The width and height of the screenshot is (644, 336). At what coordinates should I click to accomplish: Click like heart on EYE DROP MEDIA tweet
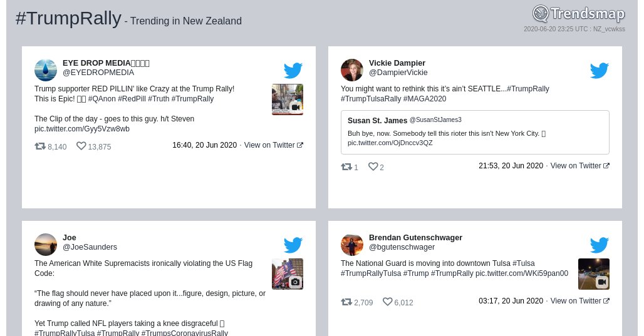pyautogui.click(x=81, y=146)
